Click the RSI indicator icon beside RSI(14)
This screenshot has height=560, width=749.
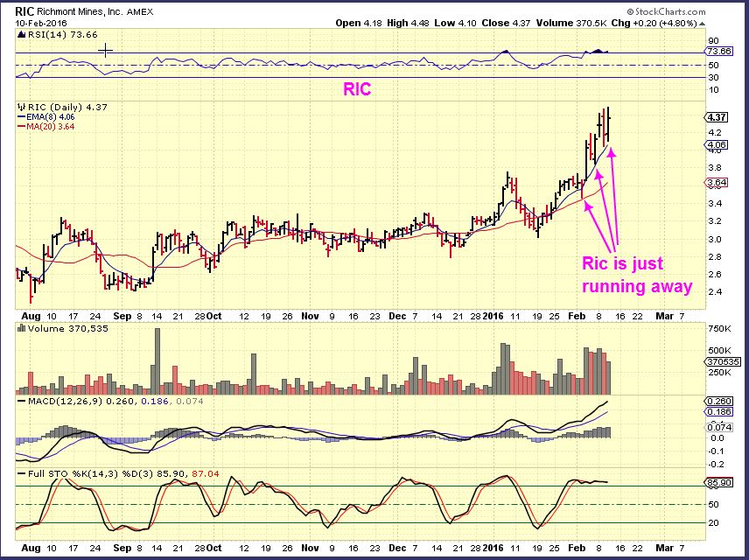(x=21, y=34)
